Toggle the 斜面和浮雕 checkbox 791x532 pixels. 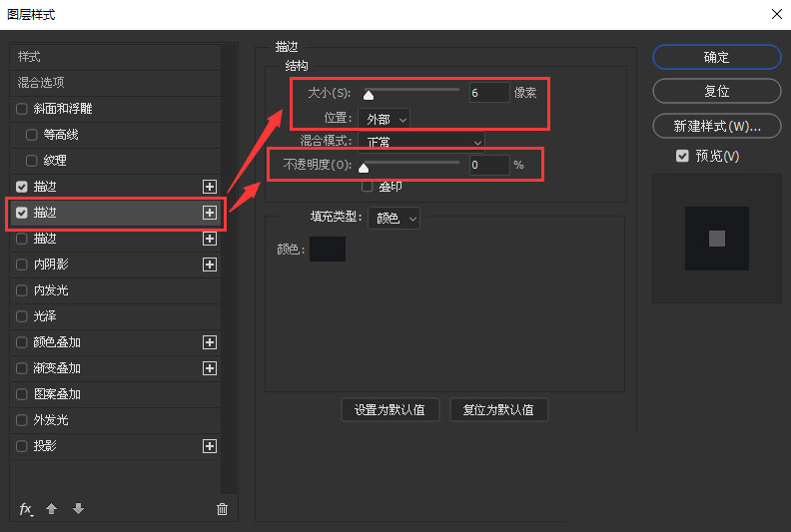[22, 109]
